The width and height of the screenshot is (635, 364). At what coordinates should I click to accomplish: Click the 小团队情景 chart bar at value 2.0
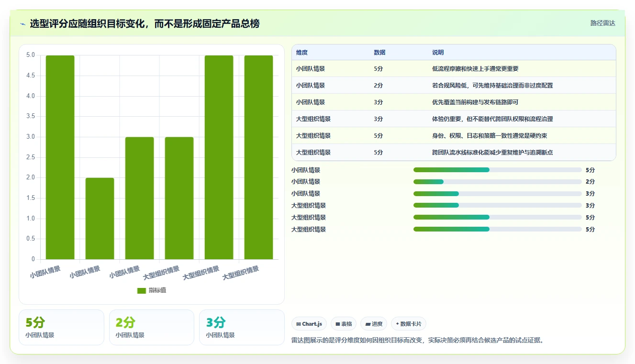pyautogui.click(x=100, y=219)
